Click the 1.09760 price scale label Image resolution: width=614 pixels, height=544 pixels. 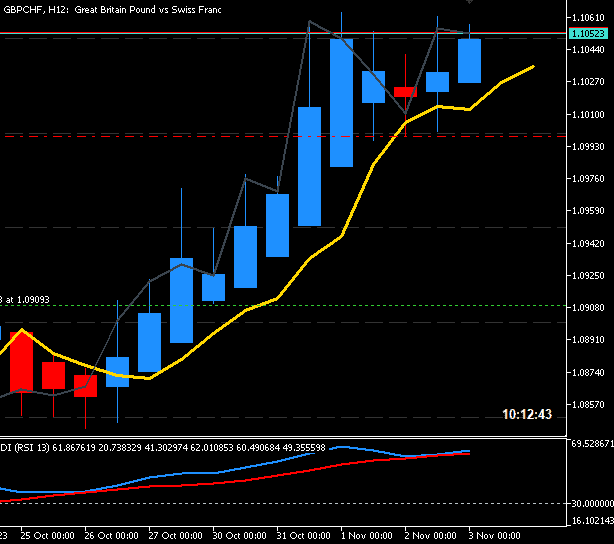(588, 179)
